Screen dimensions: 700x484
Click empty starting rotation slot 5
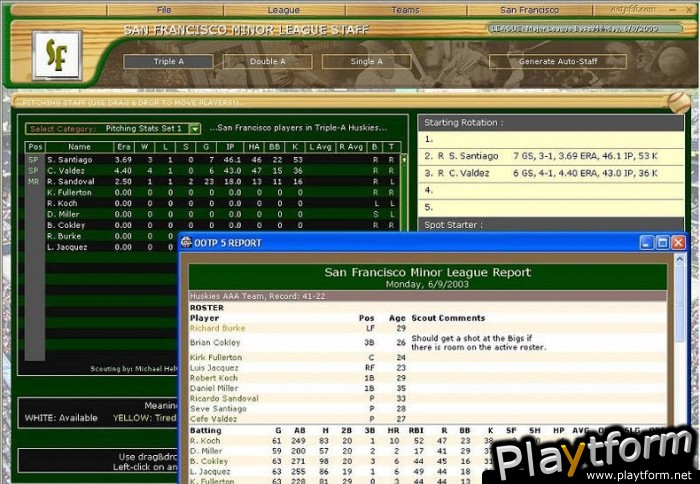tap(550, 207)
